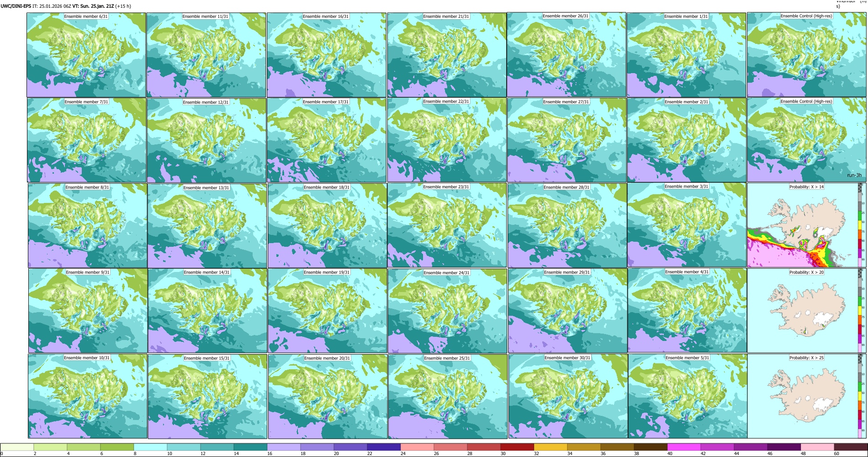The image size is (868, 457).
Task: Click the 30–32 m/s dark red swatch
Action: pyautogui.click(x=517, y=447)
